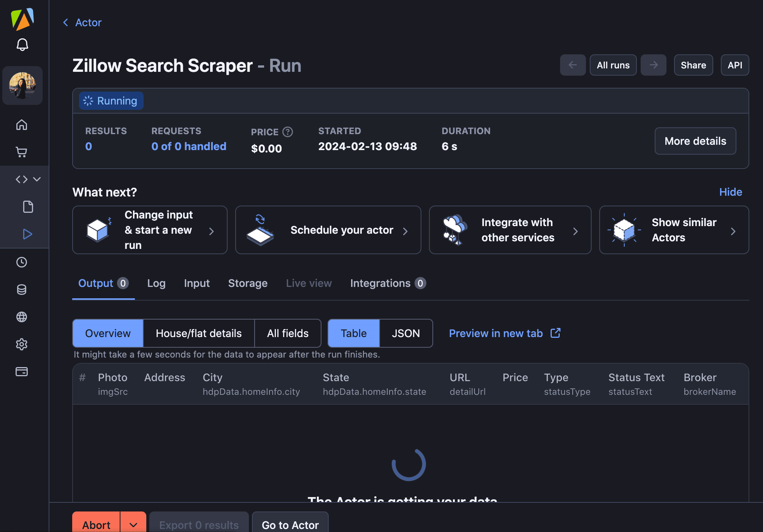Select the Input tab

tap(196, 283)
